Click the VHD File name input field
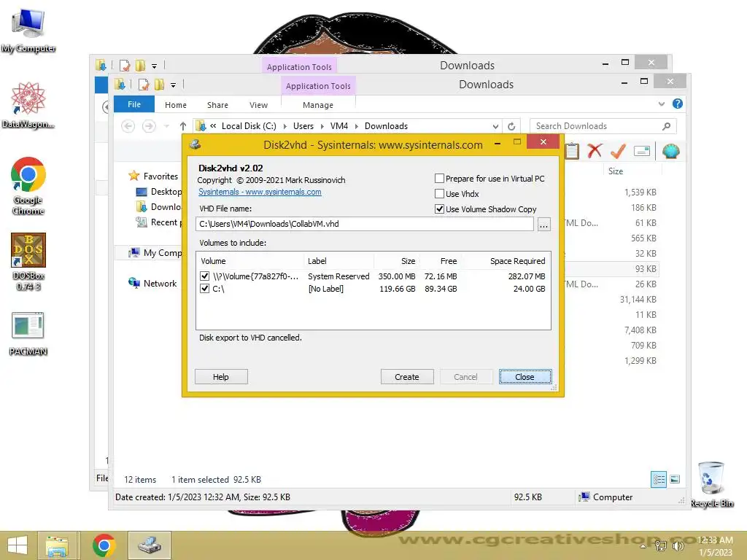Screen dimensions: 747x560 click(365, 224)
